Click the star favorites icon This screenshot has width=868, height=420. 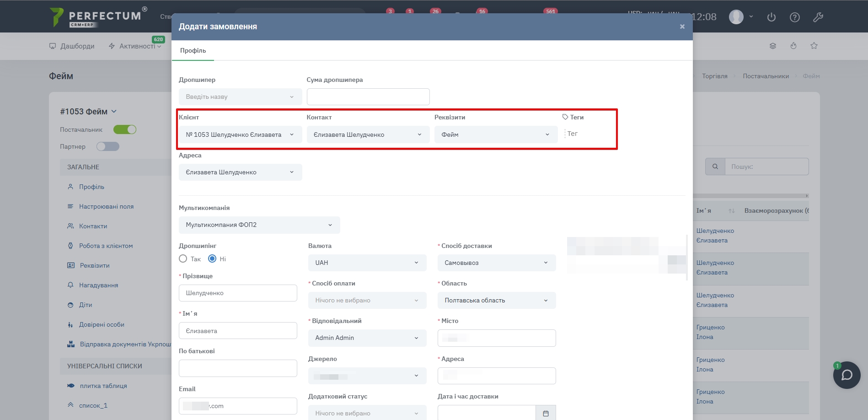814,46
